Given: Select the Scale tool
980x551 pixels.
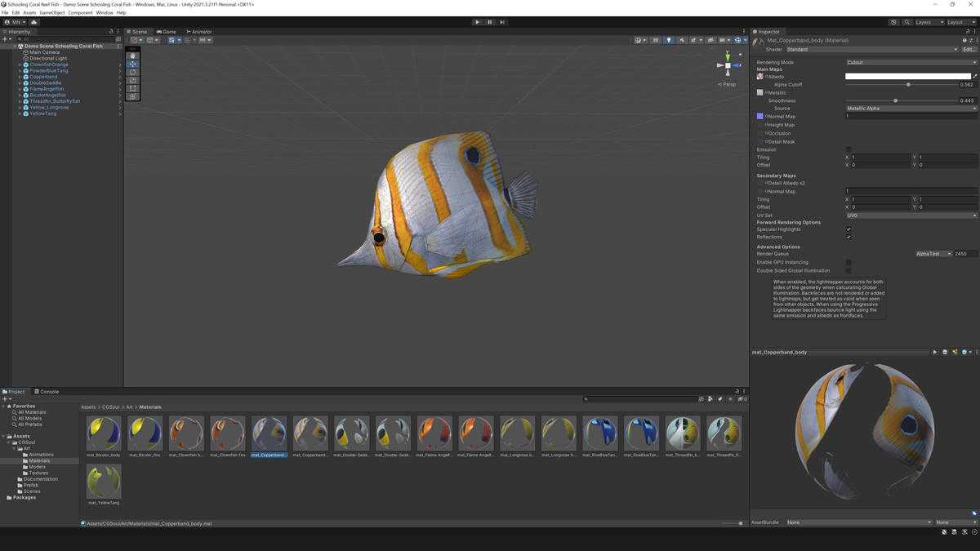Looking at the screenshot, I should [x=132, y=80].
